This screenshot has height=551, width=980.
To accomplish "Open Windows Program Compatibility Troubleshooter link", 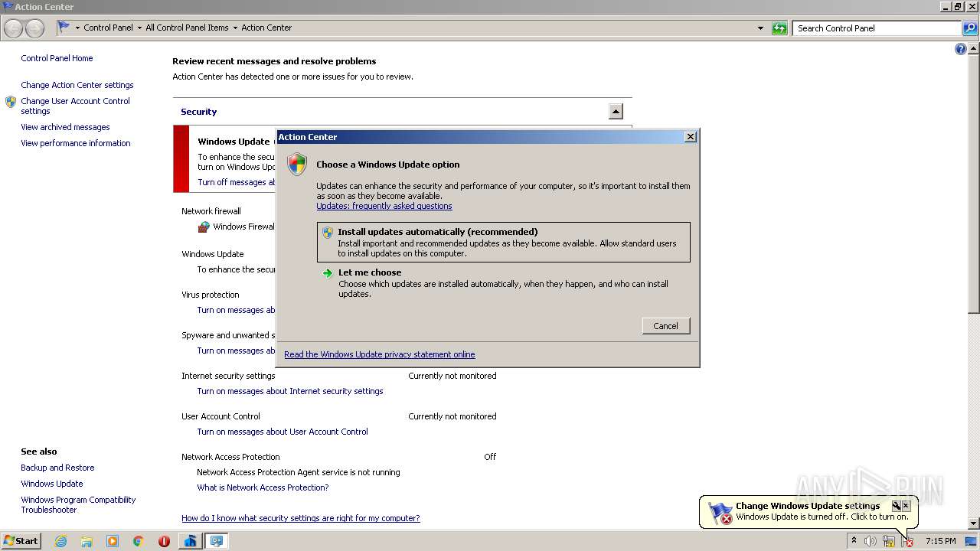I will coord(78,505).
